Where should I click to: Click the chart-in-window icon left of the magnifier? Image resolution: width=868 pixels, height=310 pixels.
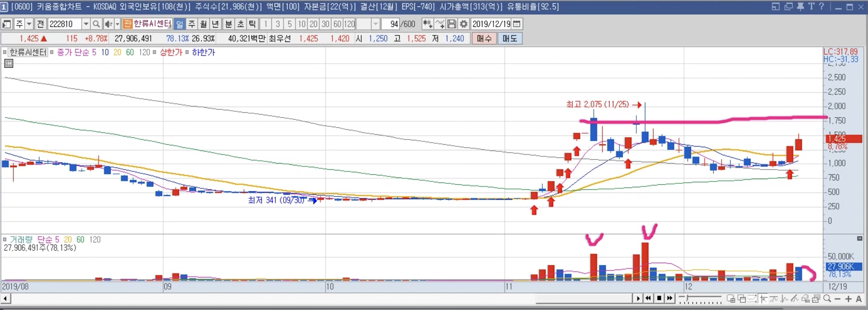(x=816, y=299)
